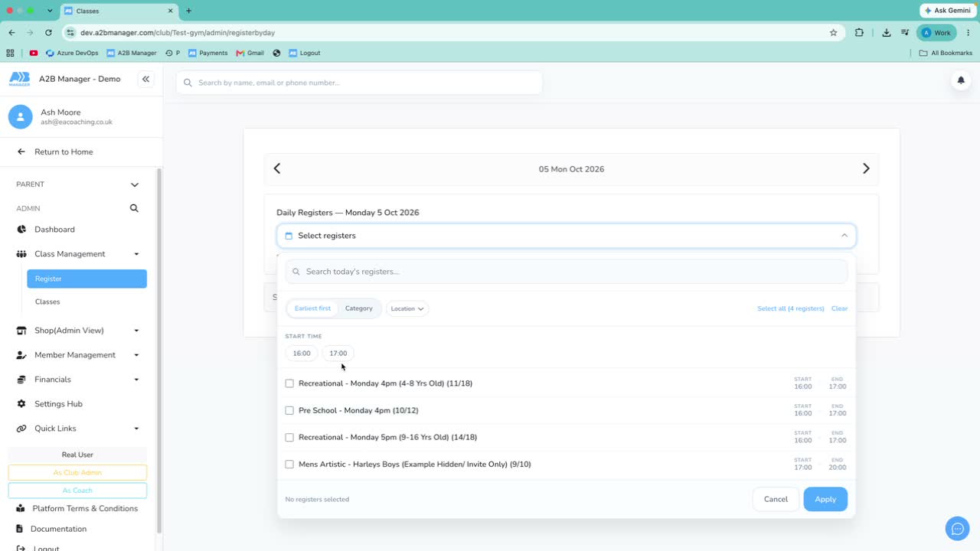Filter by 16:00 start time
Viewport: 980px width, 551px height.
[x=302, y=354]
